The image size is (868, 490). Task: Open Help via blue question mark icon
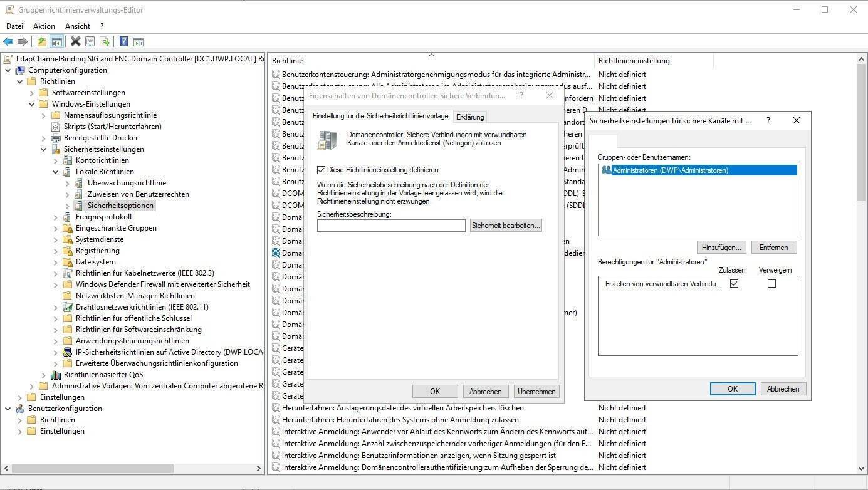[x=123, y=42]
